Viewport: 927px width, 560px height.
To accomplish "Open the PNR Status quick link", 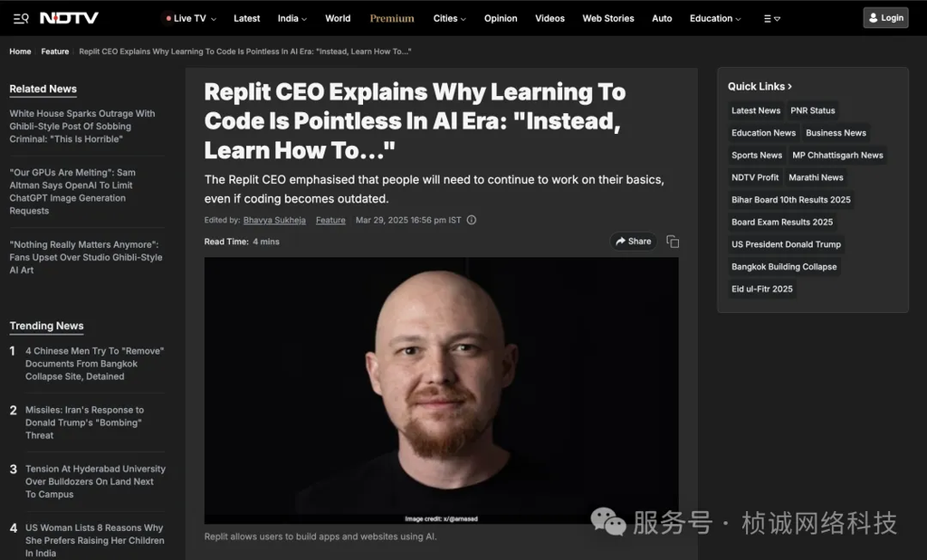I will [x=812, y=110].
